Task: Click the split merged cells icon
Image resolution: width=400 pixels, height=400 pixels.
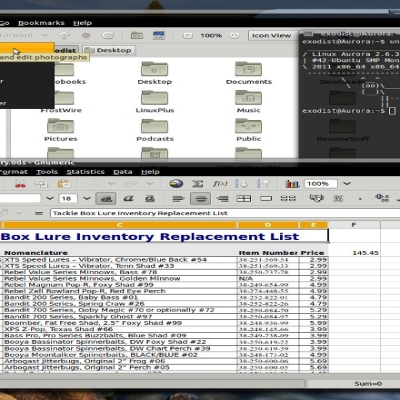Action: click(x=288, y=199)
